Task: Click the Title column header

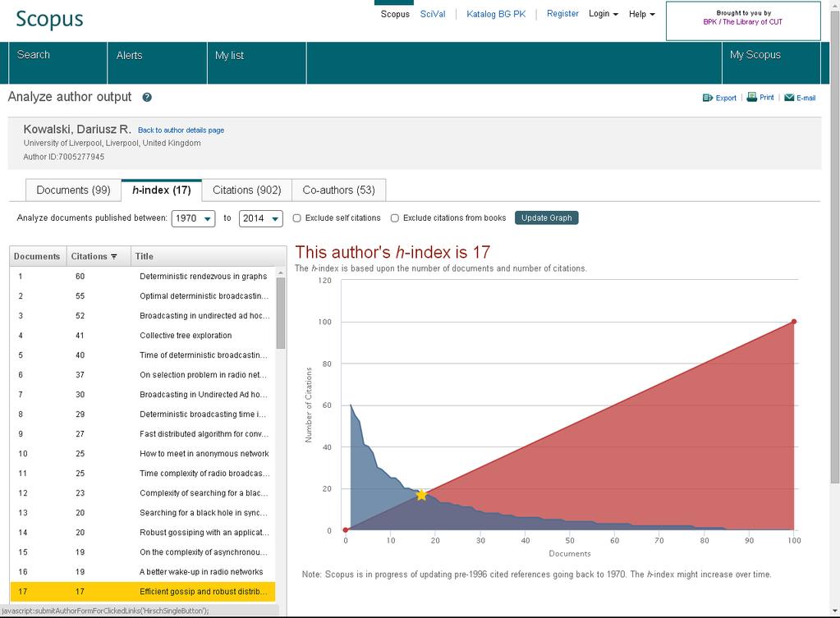Action: [145, 257]
